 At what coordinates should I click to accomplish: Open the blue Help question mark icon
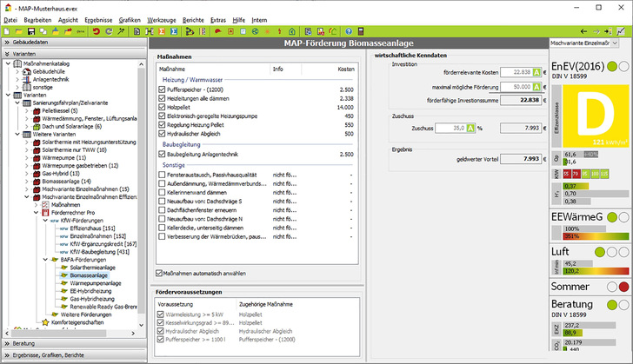tap(348, 31)
